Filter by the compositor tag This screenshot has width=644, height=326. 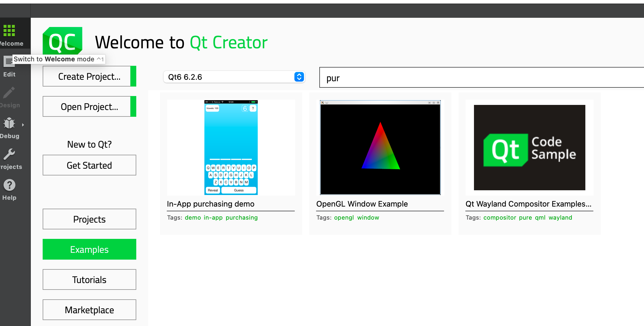pyautogui.click(x=500, y=218)
